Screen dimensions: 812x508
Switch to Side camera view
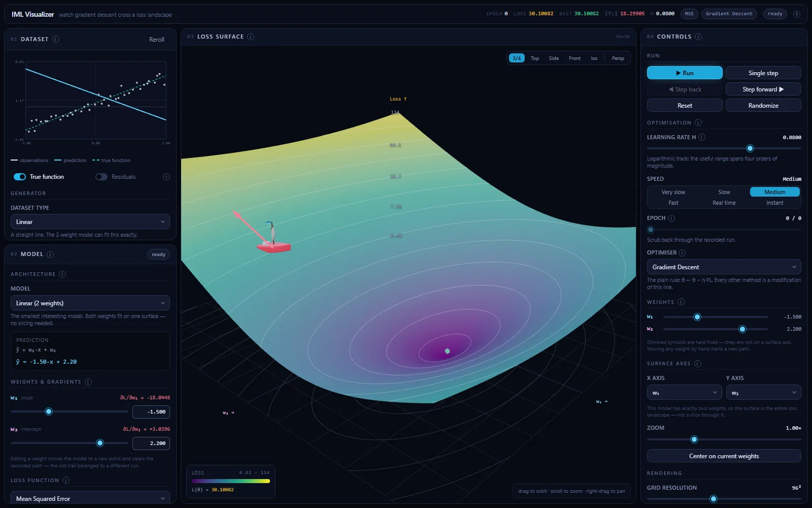coord(554,58)
